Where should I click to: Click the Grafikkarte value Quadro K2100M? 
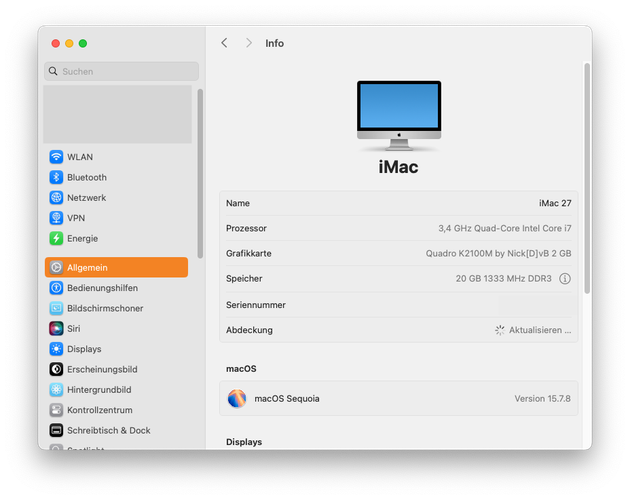[x=499, y=254]
